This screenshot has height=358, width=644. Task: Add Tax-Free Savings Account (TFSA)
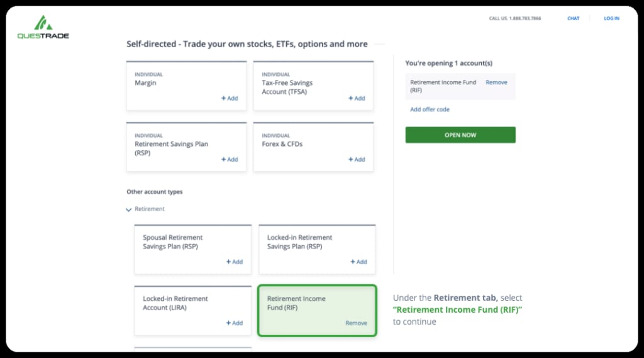click(x=357, y=98)
